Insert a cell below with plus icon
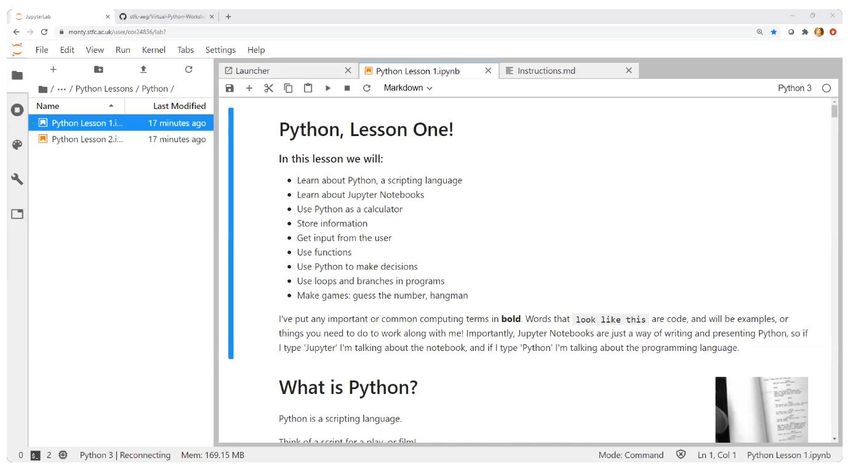This screenshot has width=850, height=471. point(249,88)
